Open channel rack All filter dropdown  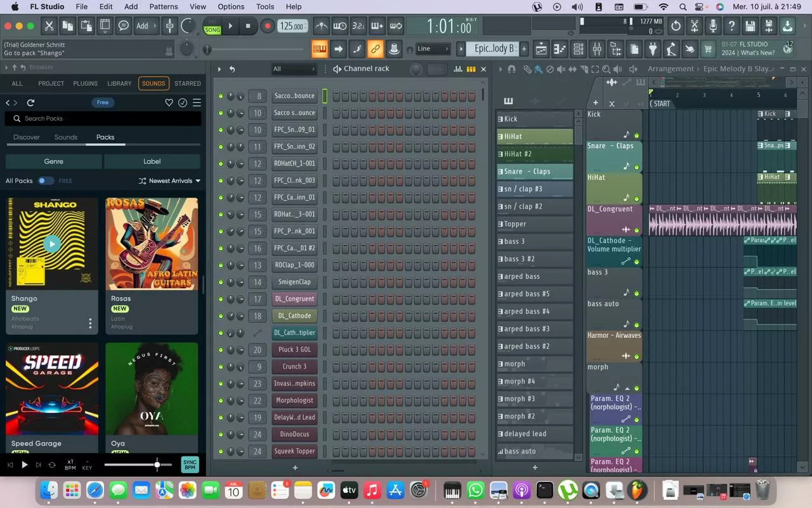(x=293, y=69)
